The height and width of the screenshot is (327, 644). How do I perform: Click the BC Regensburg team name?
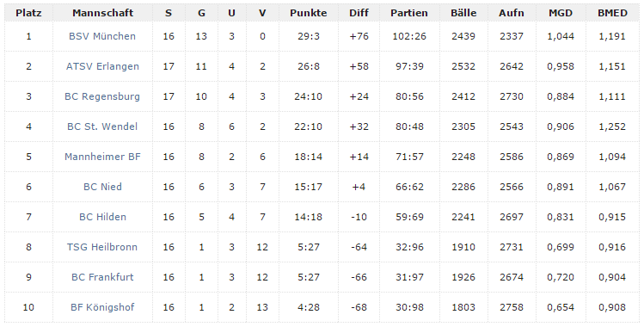click(102, 96)
